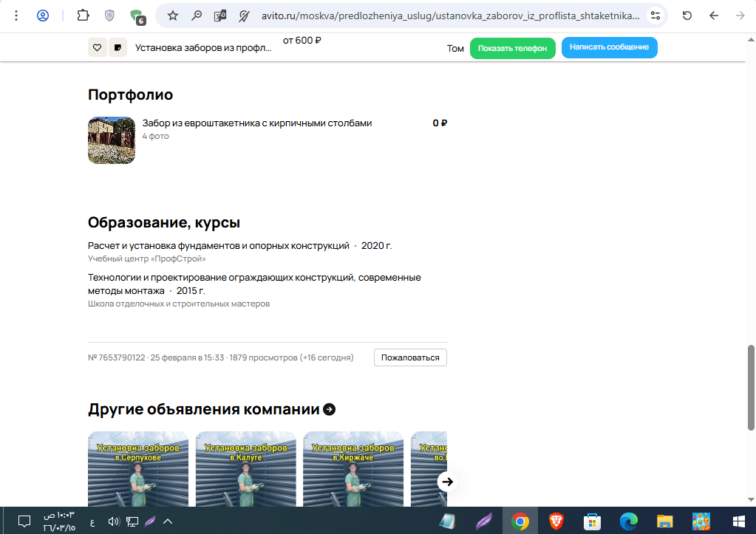
Task: Open arrow icon next to Другие объявления компании
Action: click(x=330, y=409)
